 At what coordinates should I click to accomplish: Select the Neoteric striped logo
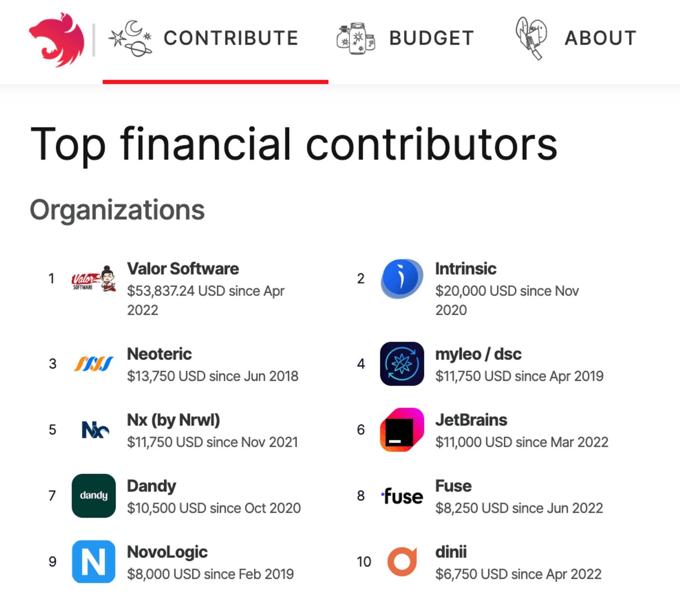click(94, 364)
